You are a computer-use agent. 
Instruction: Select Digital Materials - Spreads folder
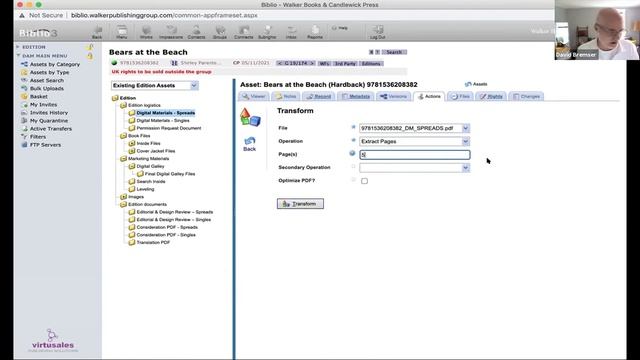166,113
